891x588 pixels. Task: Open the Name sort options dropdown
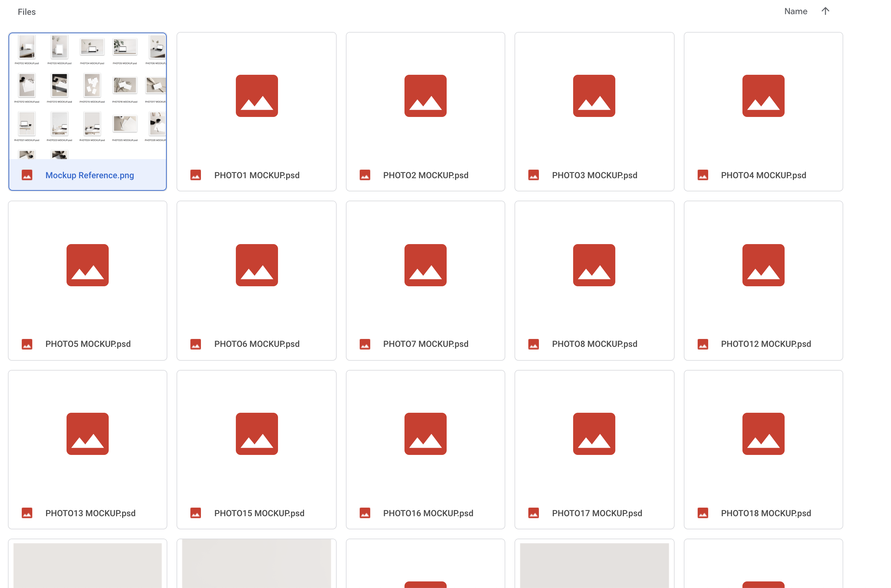(x=795, y=11)
